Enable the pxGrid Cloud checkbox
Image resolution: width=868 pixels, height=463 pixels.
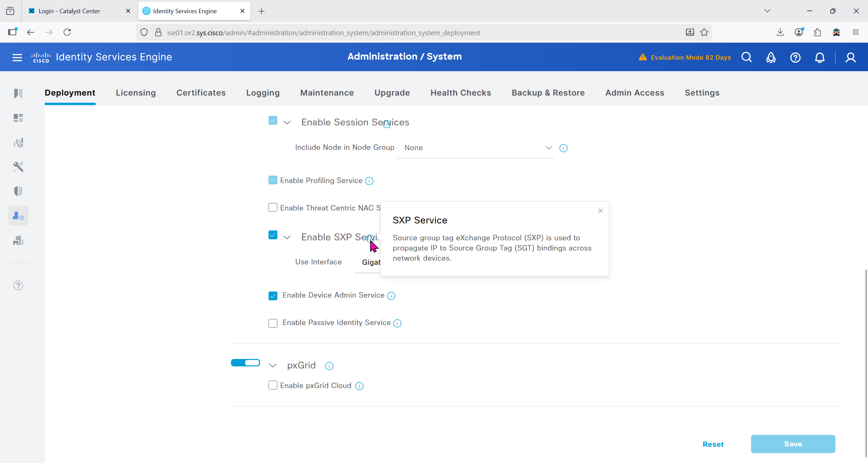(x=273, y=385)
